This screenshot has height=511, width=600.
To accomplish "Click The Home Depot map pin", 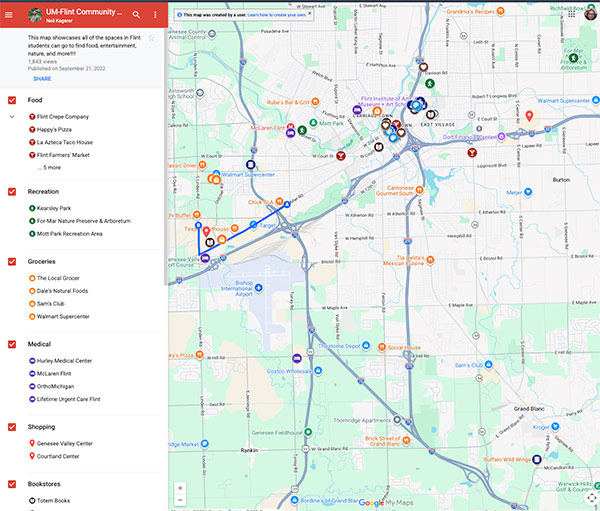I will [x=366, y=345].
